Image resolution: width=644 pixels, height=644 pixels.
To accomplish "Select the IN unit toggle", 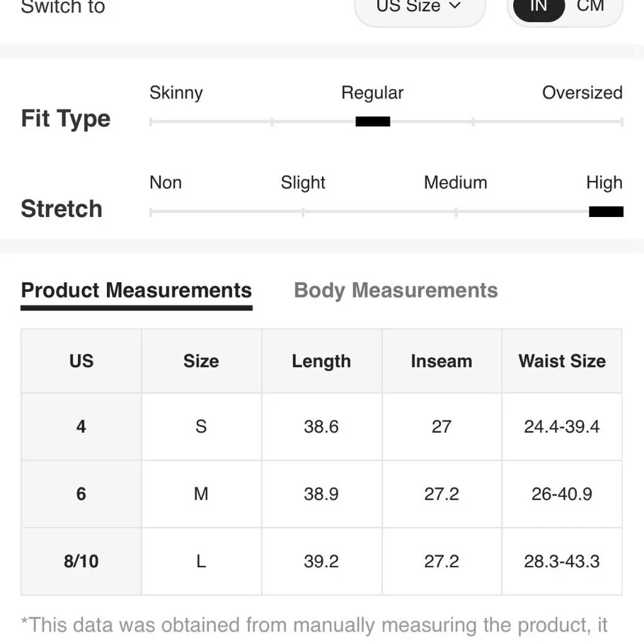I will point(539,6).
